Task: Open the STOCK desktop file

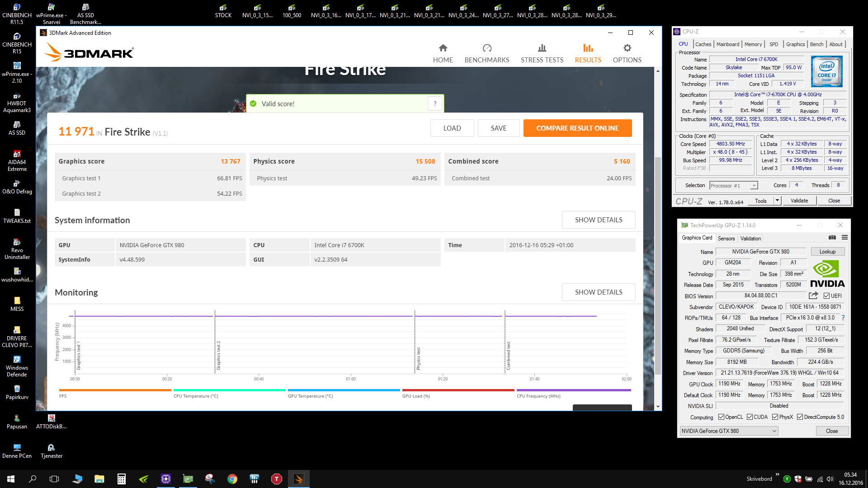Action: [223, 11]
